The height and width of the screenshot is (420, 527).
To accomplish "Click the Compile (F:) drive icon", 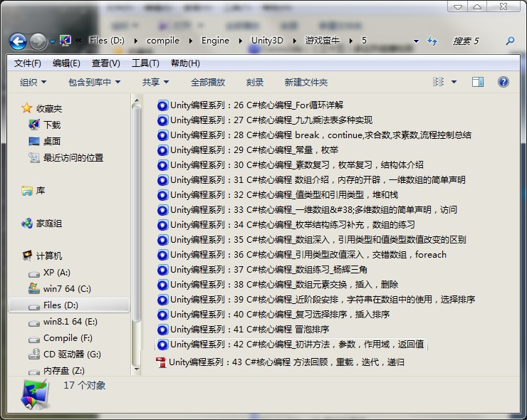I will click(x=34, y=340).
